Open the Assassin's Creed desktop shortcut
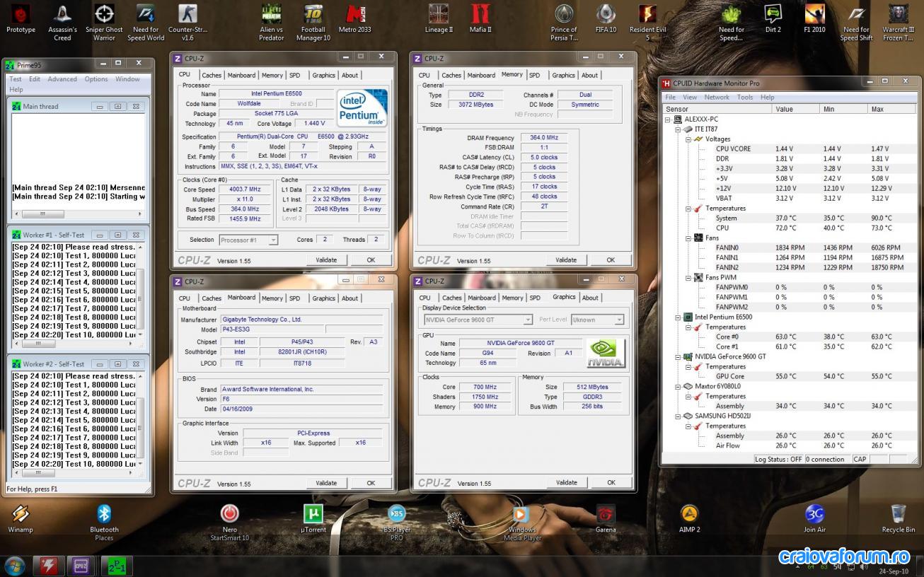 pyautogui.click(x=62, y=21)
